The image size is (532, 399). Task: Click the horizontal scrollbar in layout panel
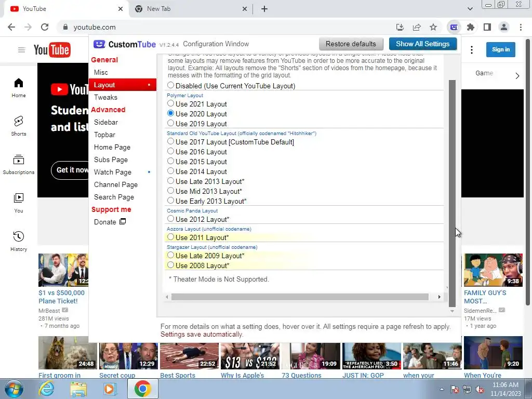300,297
